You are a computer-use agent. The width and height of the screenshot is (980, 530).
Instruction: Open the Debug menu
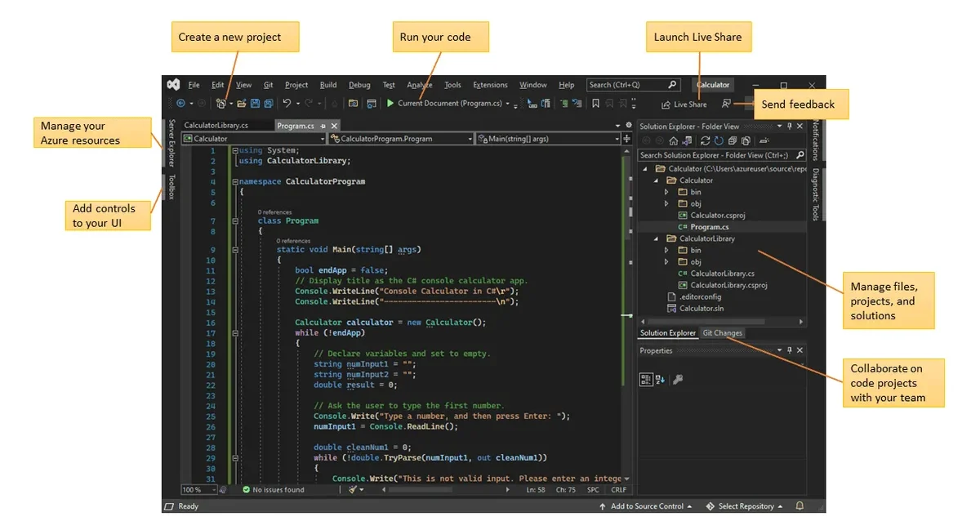click(x=359, y=85)
